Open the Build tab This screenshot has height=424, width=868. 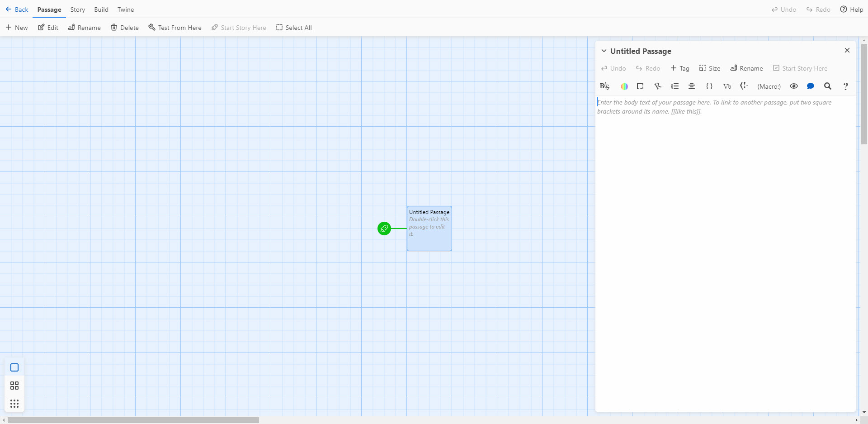[x=101, y=10]
